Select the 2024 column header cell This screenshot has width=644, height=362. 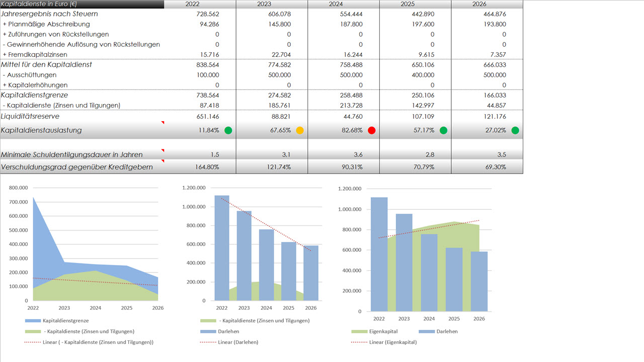point(344,5)
